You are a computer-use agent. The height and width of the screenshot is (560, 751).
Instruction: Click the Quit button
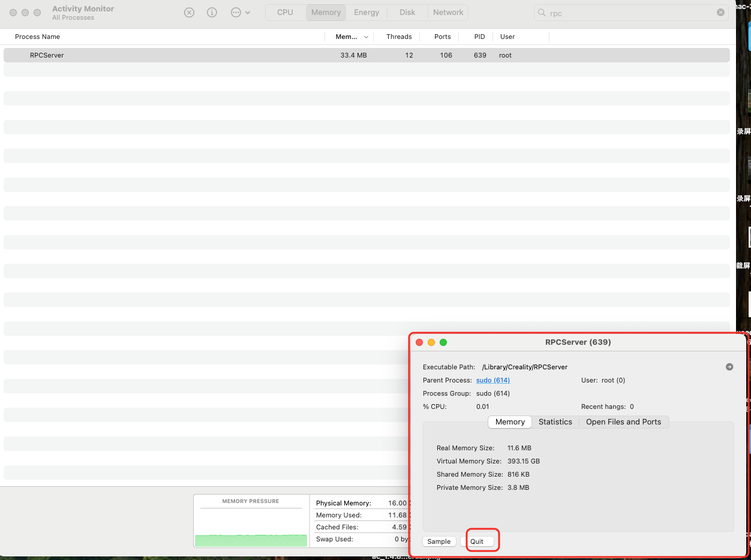(477, 541)
